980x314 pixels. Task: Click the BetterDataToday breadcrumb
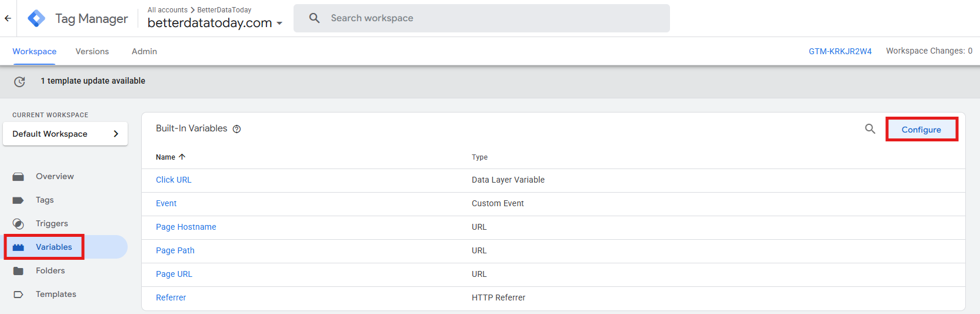click(x=224, y=10)
